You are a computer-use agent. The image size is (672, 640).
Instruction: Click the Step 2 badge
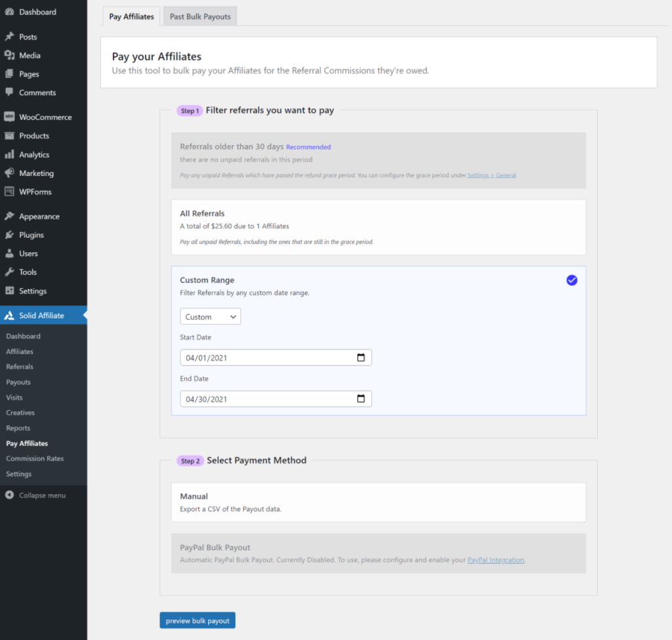[x=190, y=461]
